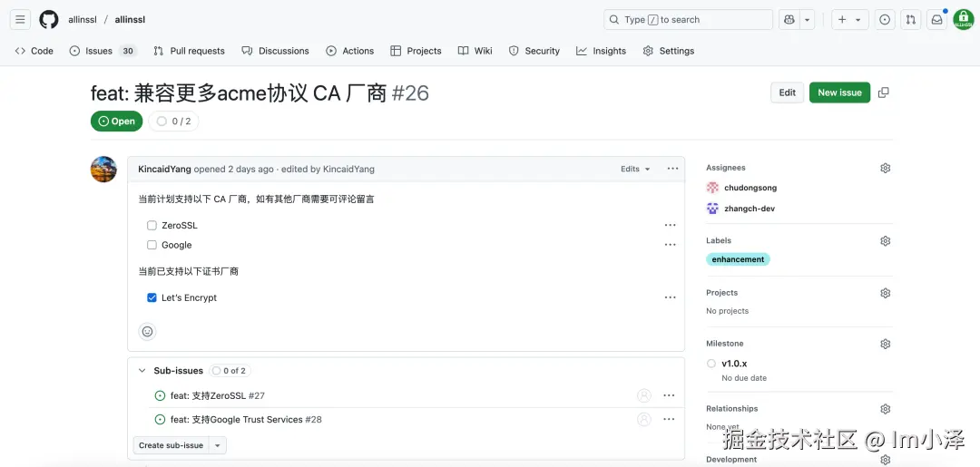Open the hamburger navigation menu
This screenshot has height=467, width=980.
pos(20,19)
